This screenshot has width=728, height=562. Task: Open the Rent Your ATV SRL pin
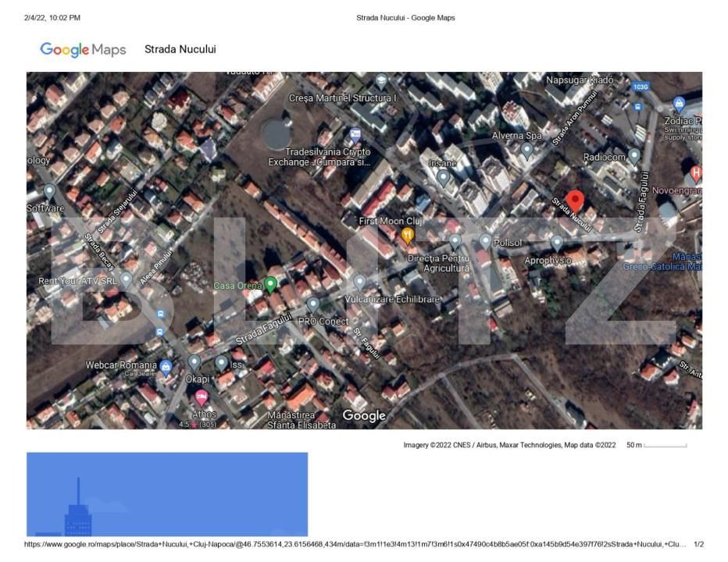tap(126, 279)
